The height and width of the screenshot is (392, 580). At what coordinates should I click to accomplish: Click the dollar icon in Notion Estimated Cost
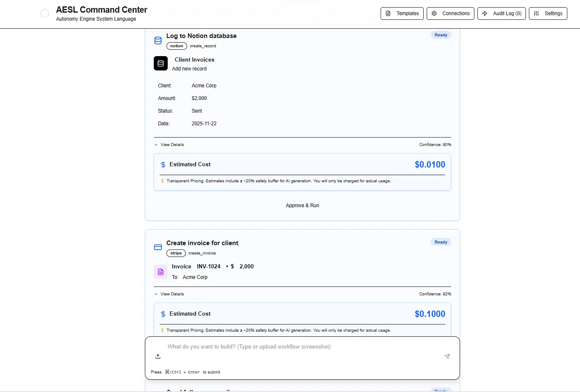coord(163,165)
